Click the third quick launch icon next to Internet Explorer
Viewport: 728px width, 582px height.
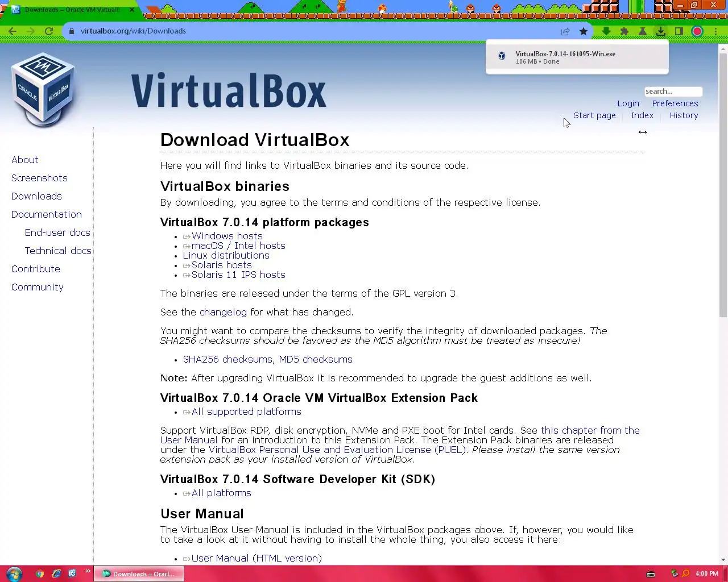[x=72, y=573]
